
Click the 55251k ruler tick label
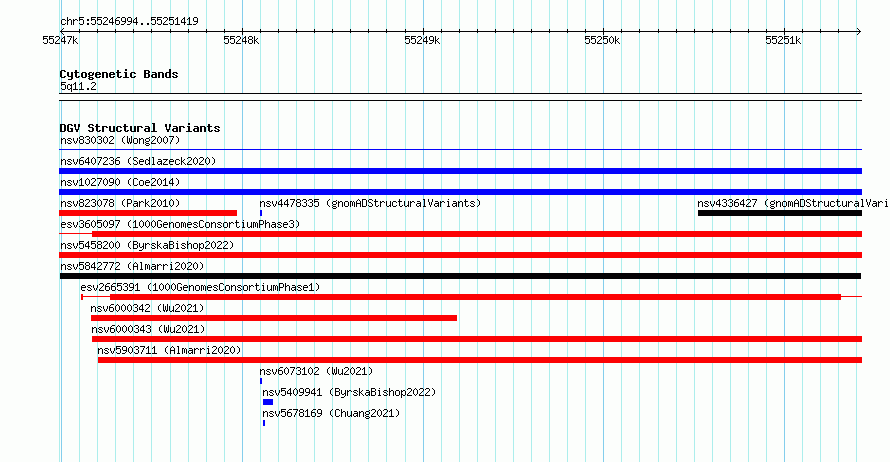783,40
